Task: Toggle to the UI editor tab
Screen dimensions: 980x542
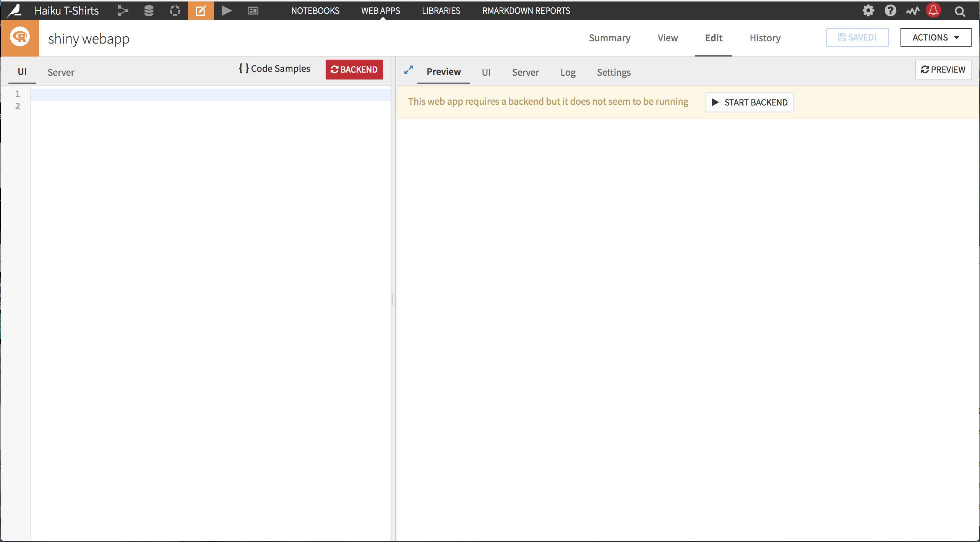Action: tap(22, 71)
